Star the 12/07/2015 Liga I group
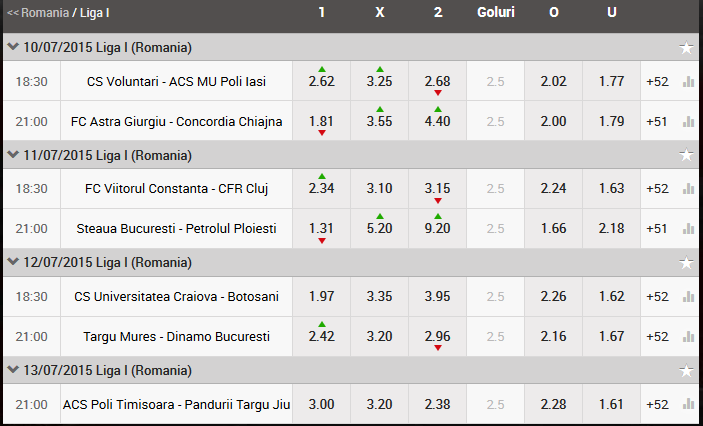This screenshot has width=703, height=426. (686, 263)
